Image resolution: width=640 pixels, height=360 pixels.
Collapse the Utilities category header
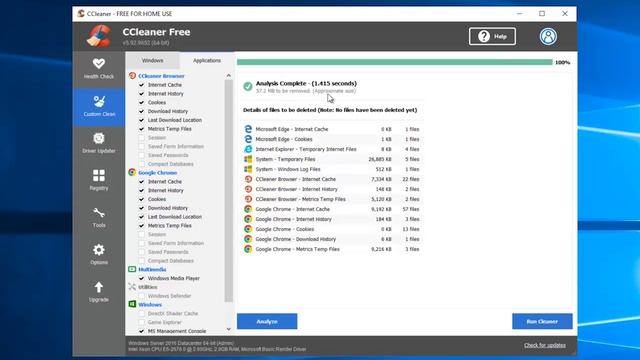coord(148,287)
